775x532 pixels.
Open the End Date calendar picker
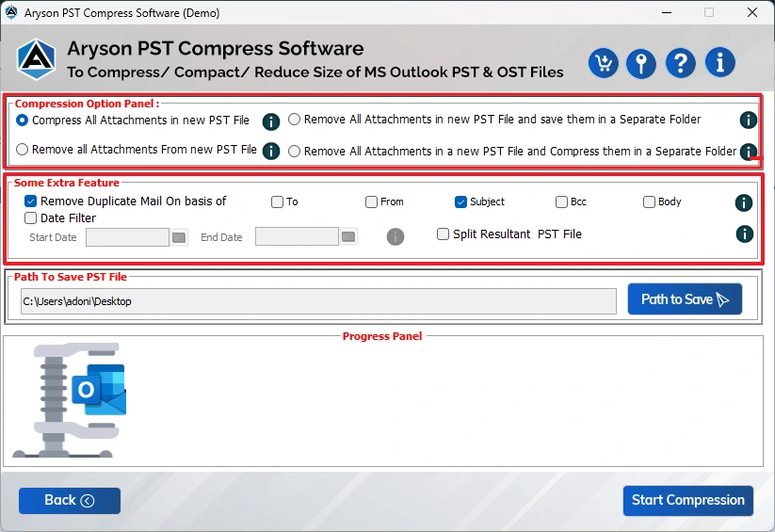pyautogui.click(x=348, y=237)
